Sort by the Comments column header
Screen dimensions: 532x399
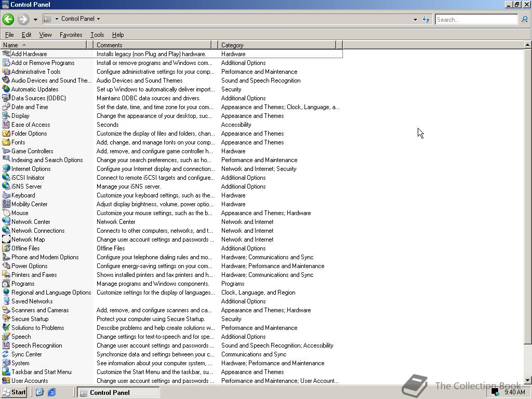[x=152, y=45]
